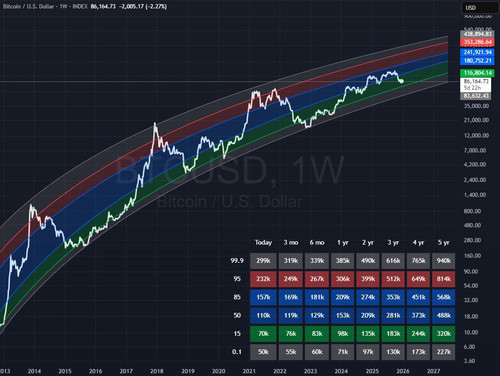Click the 130k cell under 3 yr
The height and width of the screenshot is (376, 500).
393,352
